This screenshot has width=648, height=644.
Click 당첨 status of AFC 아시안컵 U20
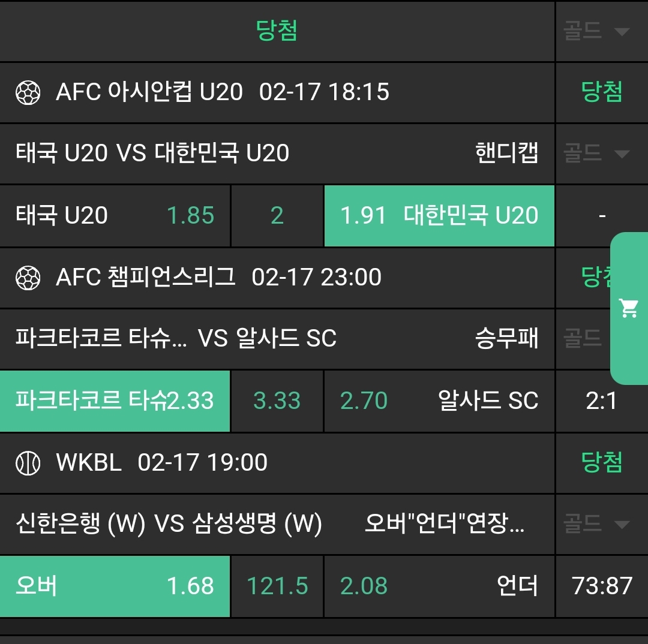pos(602,92)
